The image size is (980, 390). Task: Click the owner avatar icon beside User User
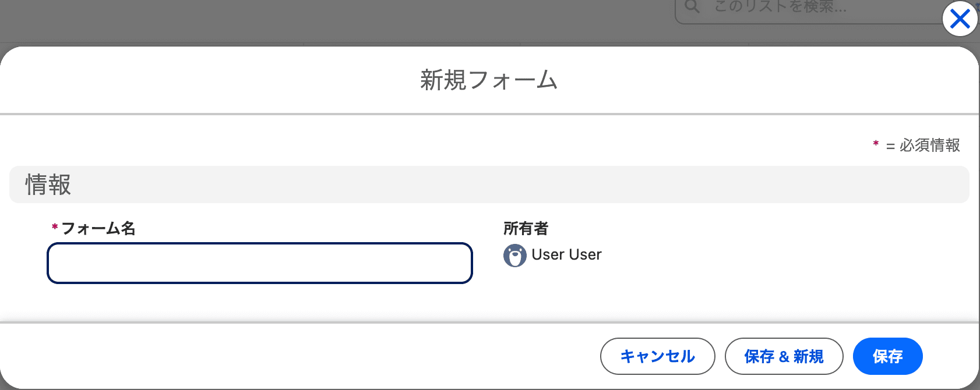click(514, 256)
